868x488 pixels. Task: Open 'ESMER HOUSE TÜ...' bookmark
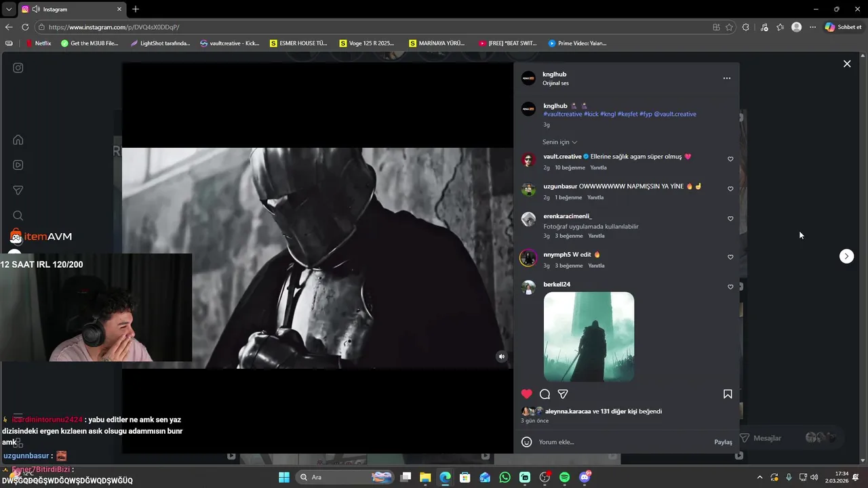tap(298, 43)
